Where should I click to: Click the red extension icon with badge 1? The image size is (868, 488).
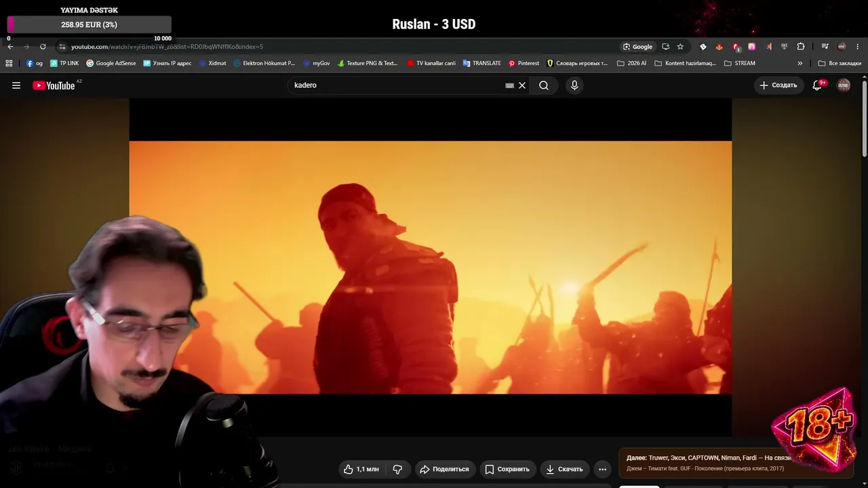736,47
